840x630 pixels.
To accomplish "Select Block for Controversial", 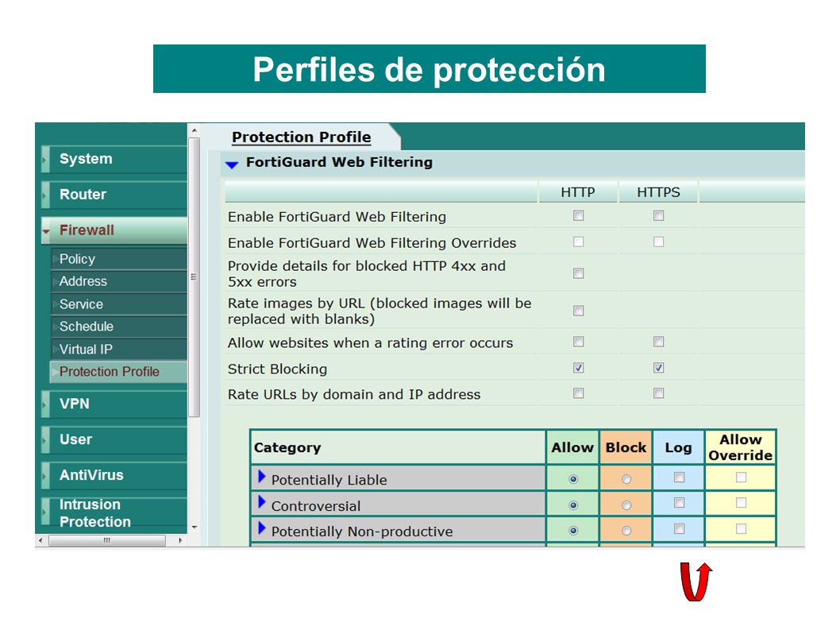I will [626, 505].
